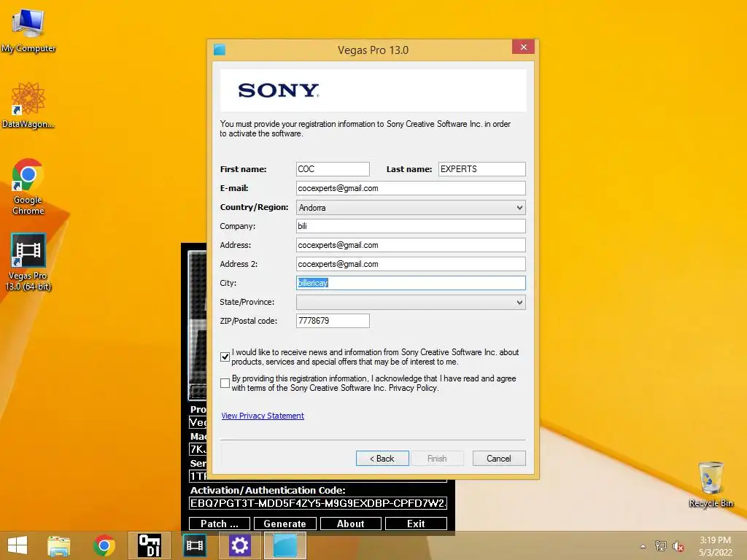The height and width of the screenshot is (560, 747).
Task: Expand the State/Province dropdown
Action: click(411, 303)
